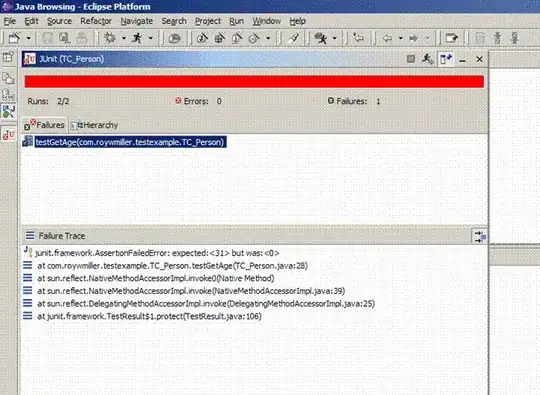Open the Project menu
540x395 pixels.
tap(208, 21)
